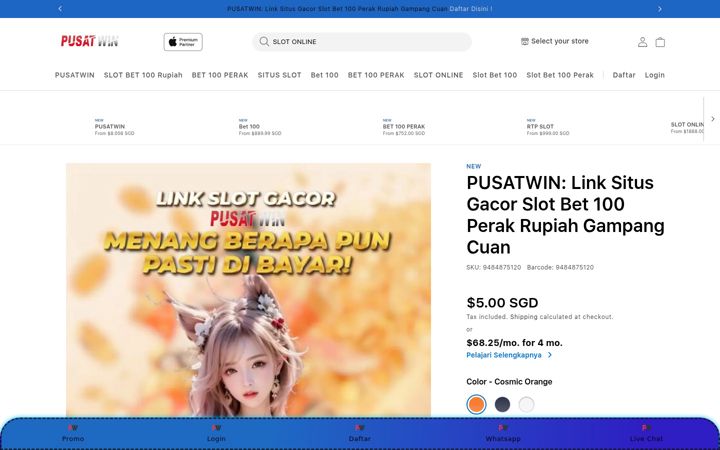Click the main product promo image
The height and width of the screenshot is (450, 720).
click(248, 290)
